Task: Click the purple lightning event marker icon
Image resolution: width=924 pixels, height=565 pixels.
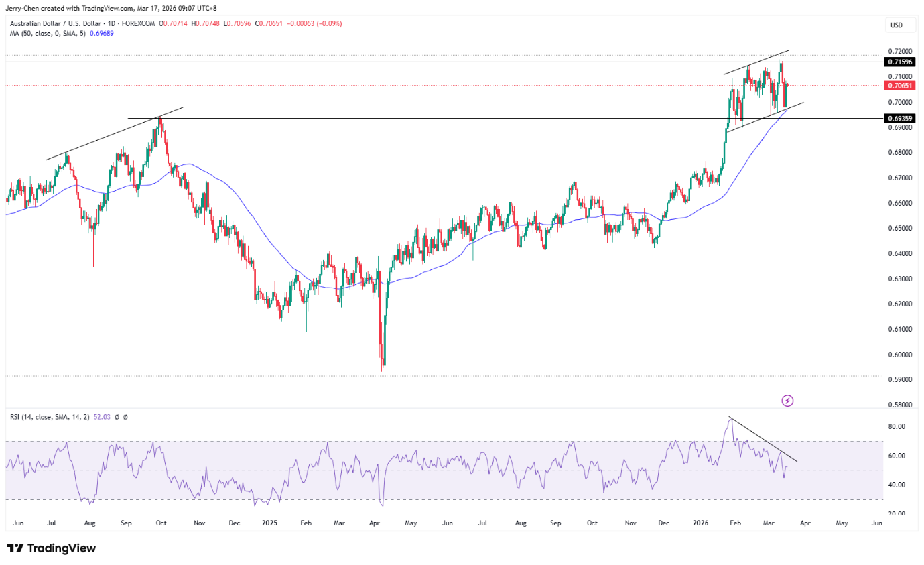Action: [788, 401]
